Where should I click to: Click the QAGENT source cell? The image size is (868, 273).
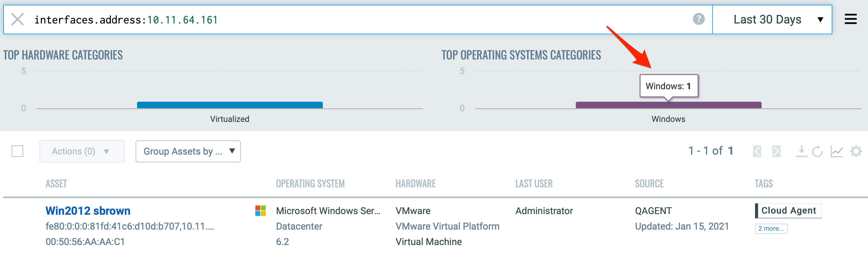coord(653,211)
